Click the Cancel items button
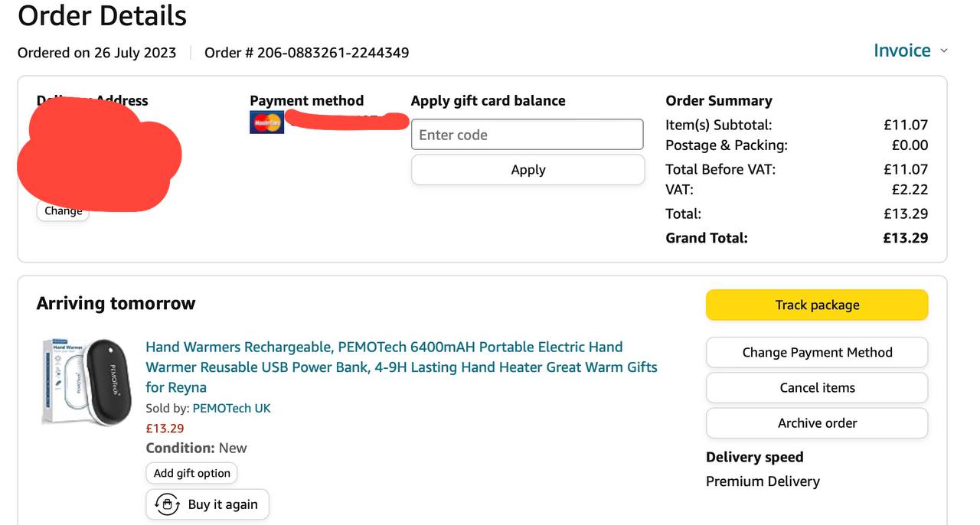The width and height of the screenshot is (980, 525). [817, 387]
